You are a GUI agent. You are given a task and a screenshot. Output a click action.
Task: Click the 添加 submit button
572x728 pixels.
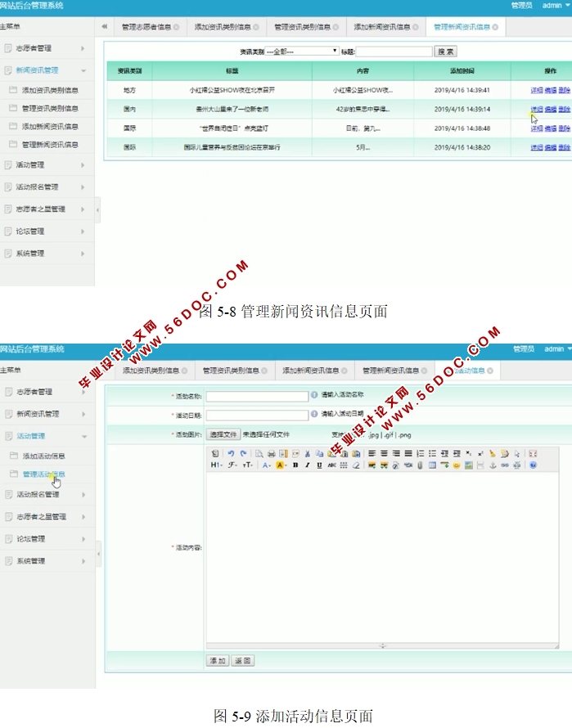218,661
